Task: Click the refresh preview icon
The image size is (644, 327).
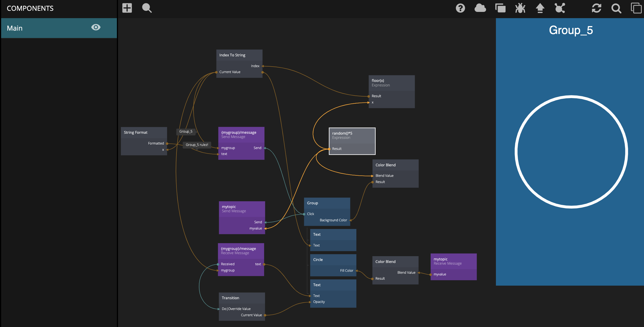Action: (x=596, y=8)
